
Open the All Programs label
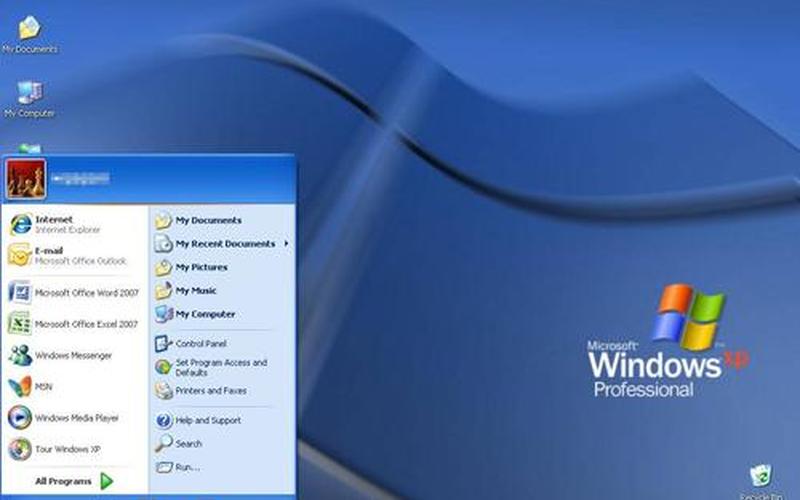coord(63,481)
